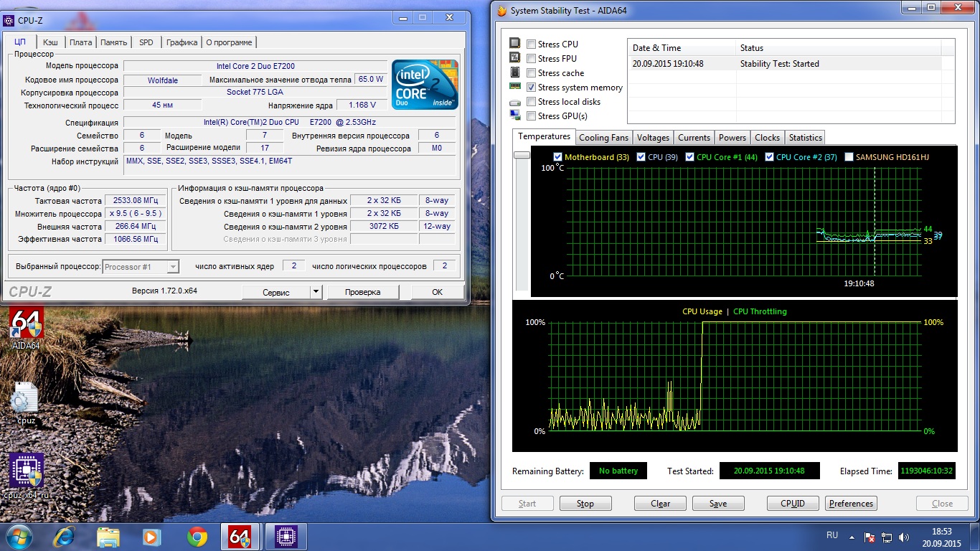This screenshot has height=551, width=980.
Task: Select the SPD tab in CPU-Z
Action: (146, 42)
